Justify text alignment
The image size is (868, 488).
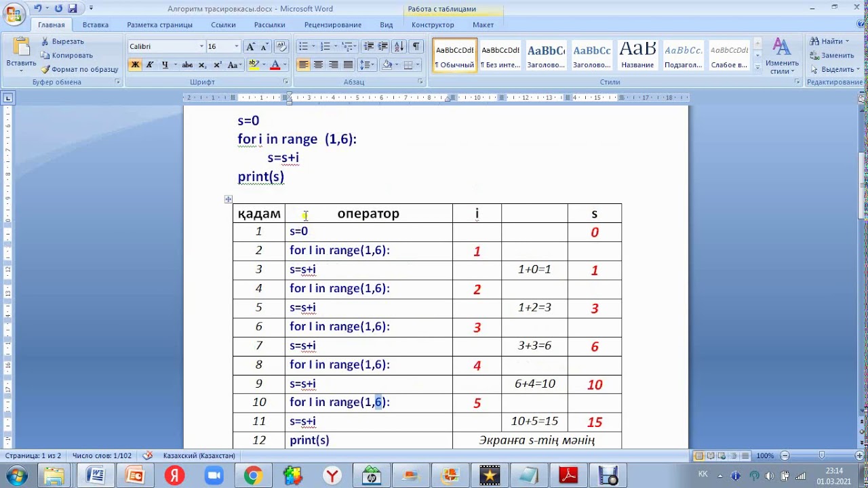[349, 65]
